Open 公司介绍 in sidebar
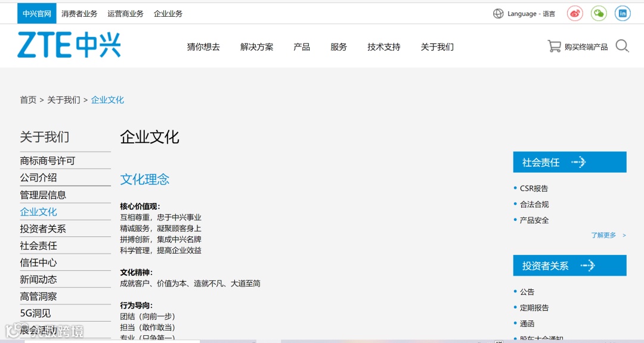This screenshot has height=343, width=644. (38, 177)
